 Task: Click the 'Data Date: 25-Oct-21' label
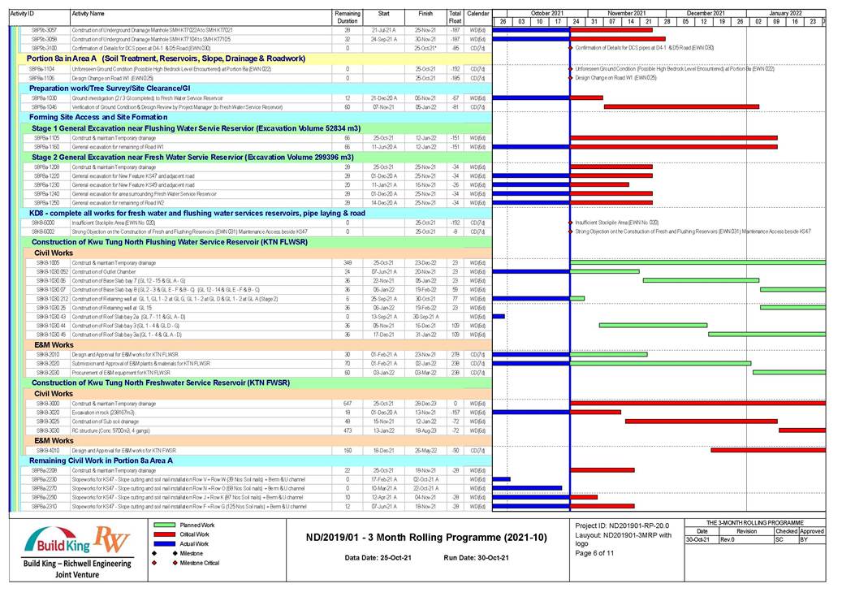point(378,557)
